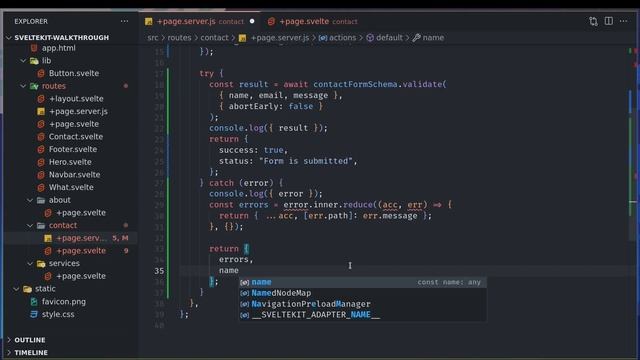Split the editor with the split icon
This screenshot has height=360, width=640.
coord(609,21)
